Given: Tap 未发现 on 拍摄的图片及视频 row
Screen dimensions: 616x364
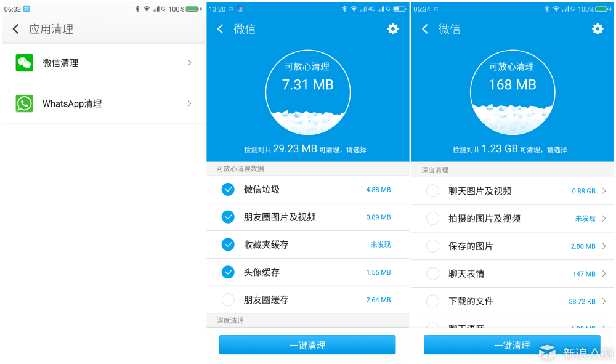Looking at the screenshot, I should [585, 219].
